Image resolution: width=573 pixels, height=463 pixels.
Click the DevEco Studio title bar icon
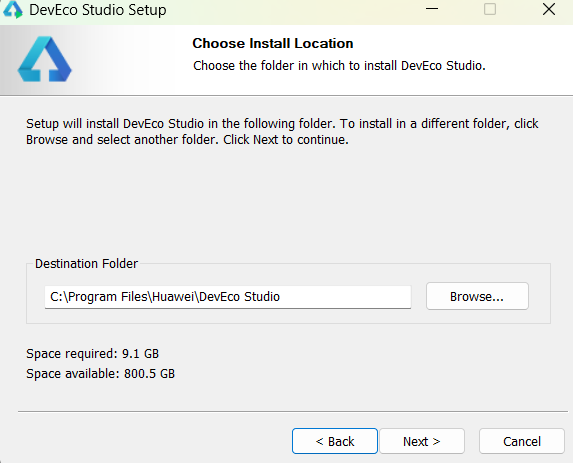pyautogui.click(x=13, y=10)
